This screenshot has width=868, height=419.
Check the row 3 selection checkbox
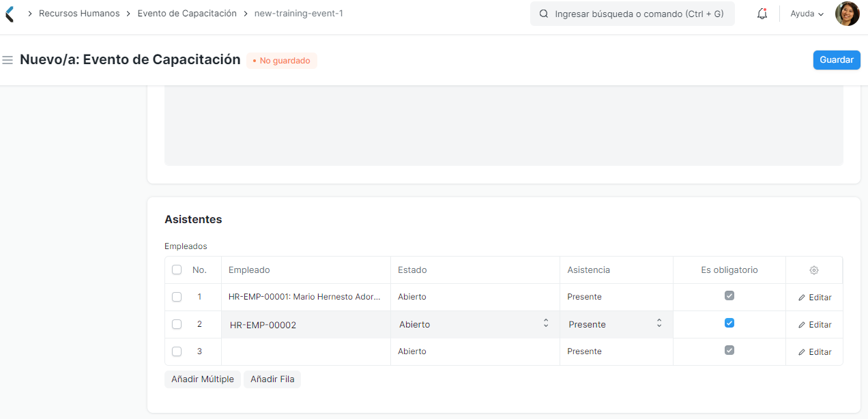coord(177,351)
